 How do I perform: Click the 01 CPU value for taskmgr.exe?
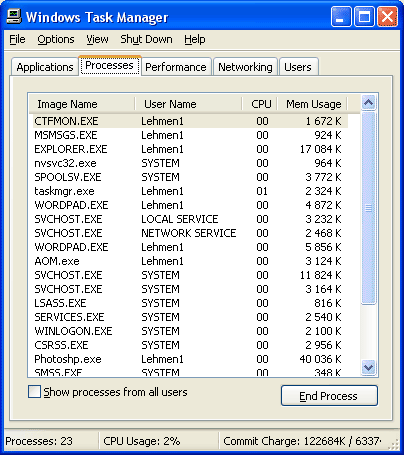click(x=262, y=191)
